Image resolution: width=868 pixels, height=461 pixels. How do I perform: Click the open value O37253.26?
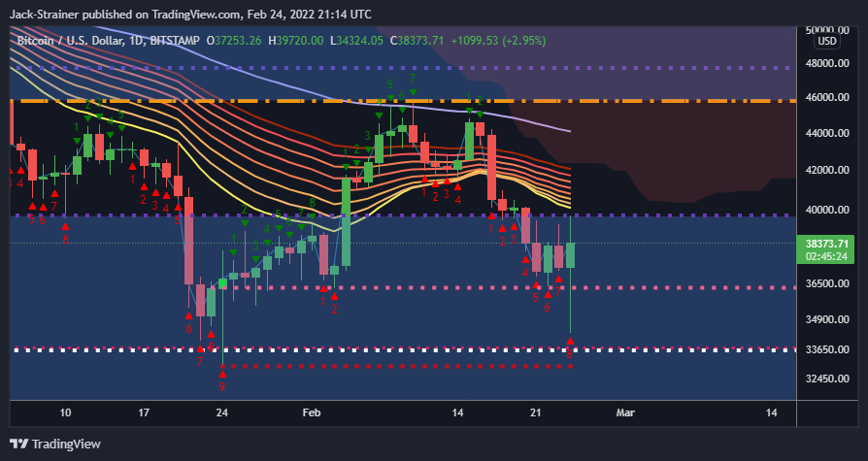pos(234,41)
